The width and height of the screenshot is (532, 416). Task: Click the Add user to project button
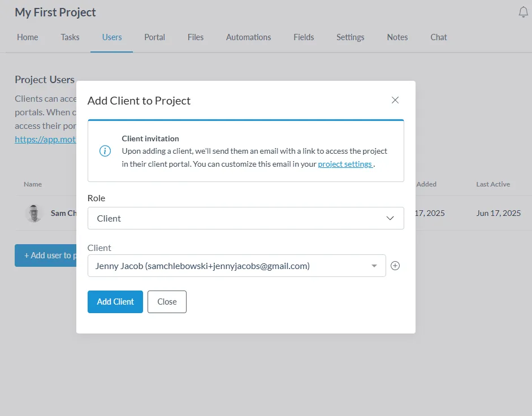[x=45, y=255]
